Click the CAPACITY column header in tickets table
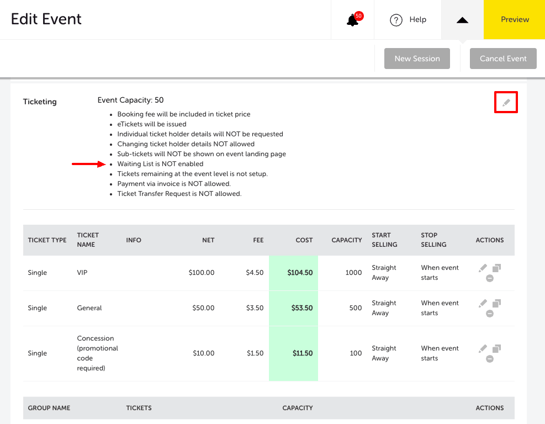545x424 pixels. click(x=347, y=240)
